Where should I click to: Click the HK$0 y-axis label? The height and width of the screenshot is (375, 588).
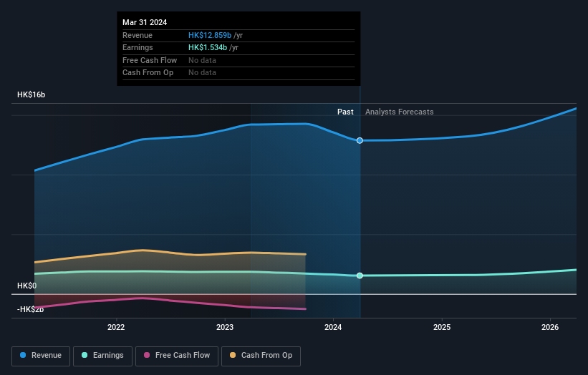27,286
